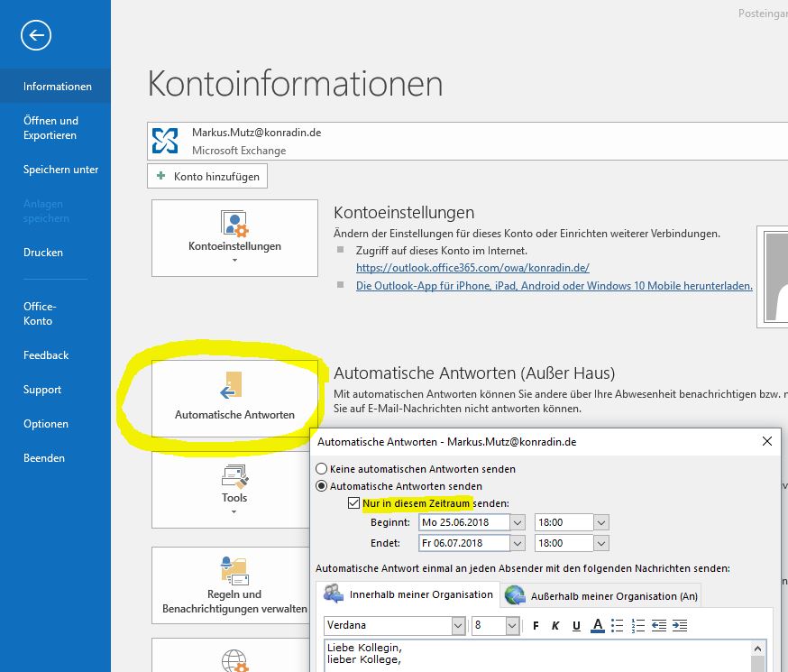Toggle underline (U) formatting
The image size is (788, 672).
point(576,625)
